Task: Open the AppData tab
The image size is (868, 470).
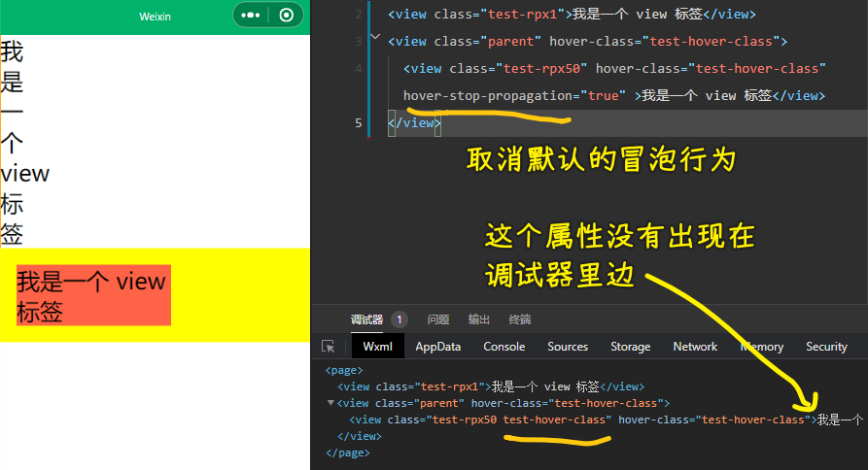Action: pyautogui.click(x=437, y=347)
